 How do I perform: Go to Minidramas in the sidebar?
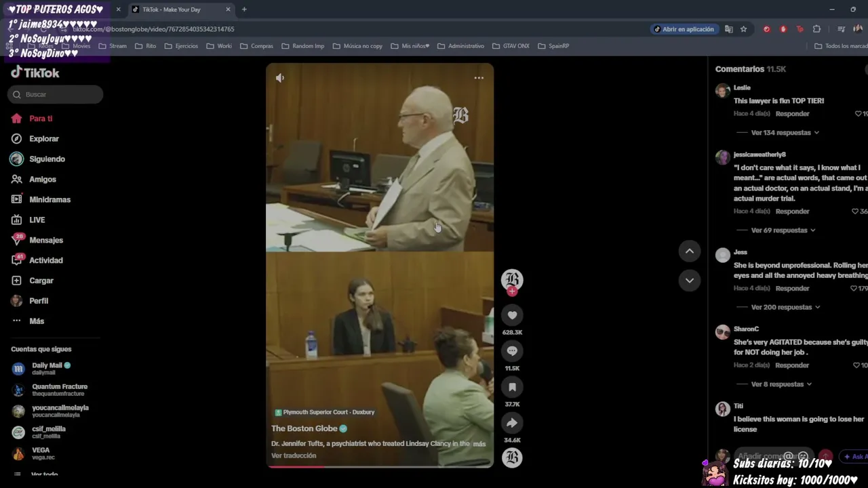50,200
